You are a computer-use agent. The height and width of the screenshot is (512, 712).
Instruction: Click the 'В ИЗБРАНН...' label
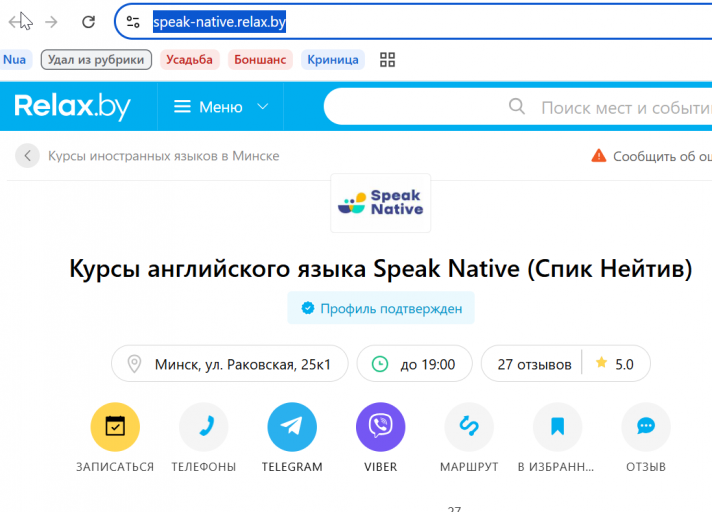556,467
